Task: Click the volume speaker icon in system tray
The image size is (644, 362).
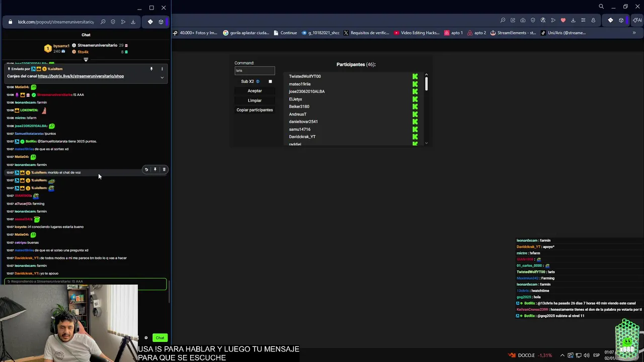Action: click(x=586, y=355)
